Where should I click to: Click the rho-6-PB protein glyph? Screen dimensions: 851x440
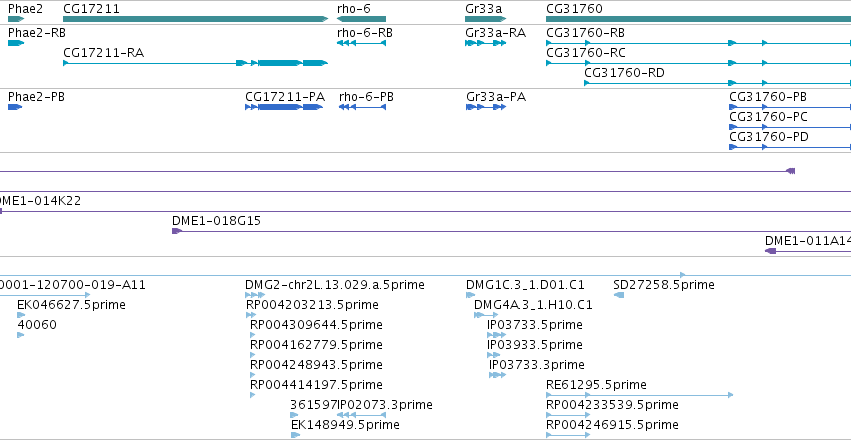[x=362, y=107]
